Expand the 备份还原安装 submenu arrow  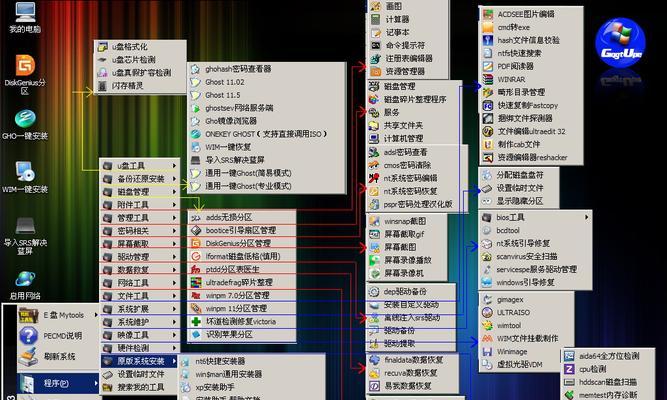click(x=174, y=179)
